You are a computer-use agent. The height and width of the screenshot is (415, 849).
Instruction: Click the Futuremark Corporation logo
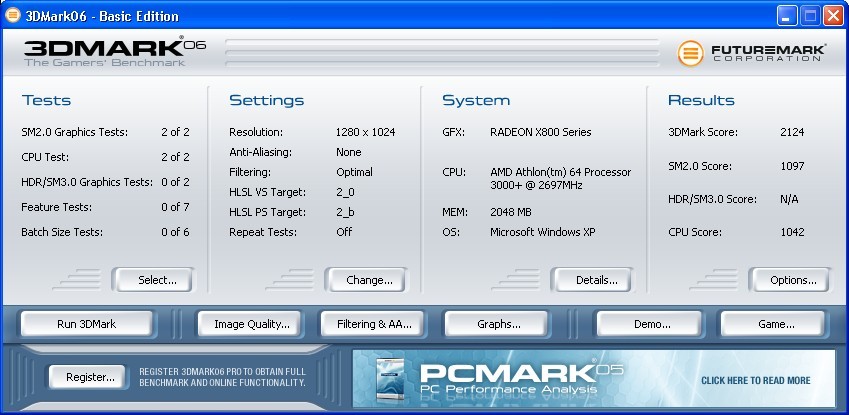pos(752,54)
